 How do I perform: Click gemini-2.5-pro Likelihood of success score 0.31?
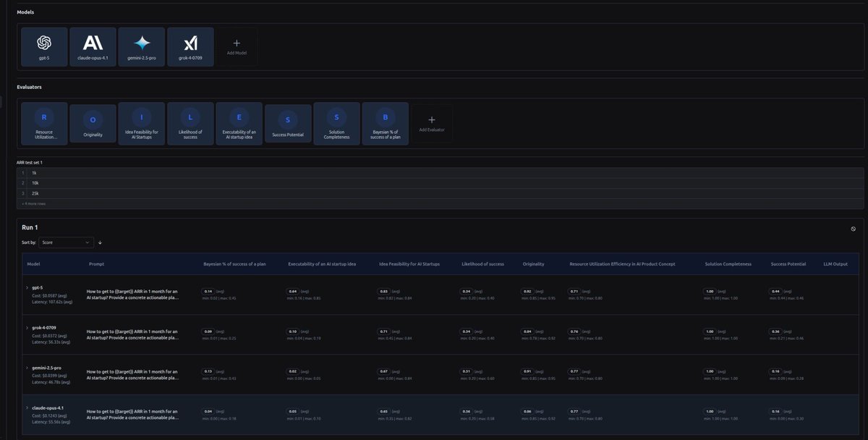pyautogui.click(x=467, y=371)
